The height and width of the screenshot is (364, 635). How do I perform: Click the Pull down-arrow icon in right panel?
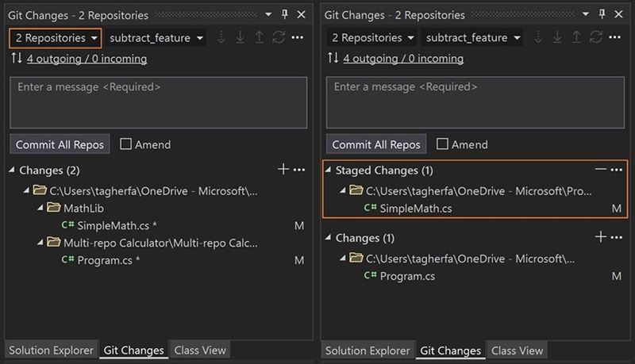(557, 37)
